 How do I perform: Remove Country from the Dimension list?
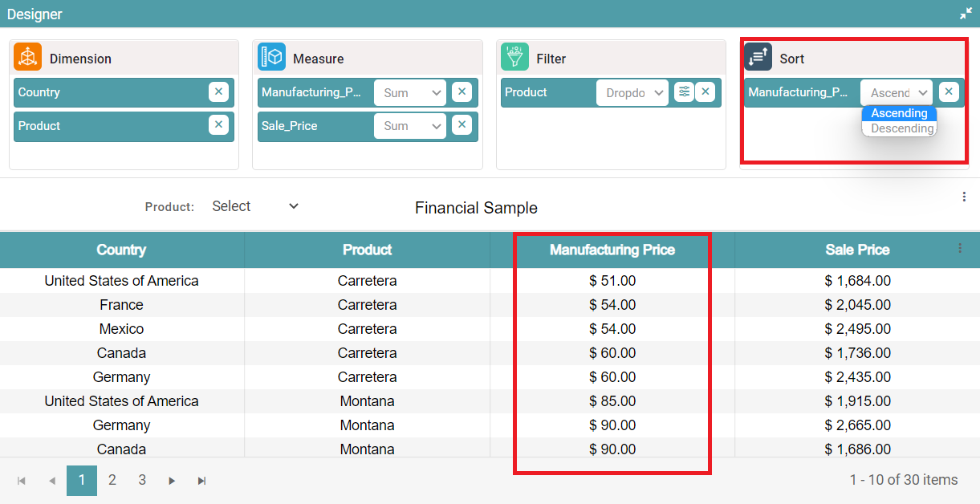218,92
